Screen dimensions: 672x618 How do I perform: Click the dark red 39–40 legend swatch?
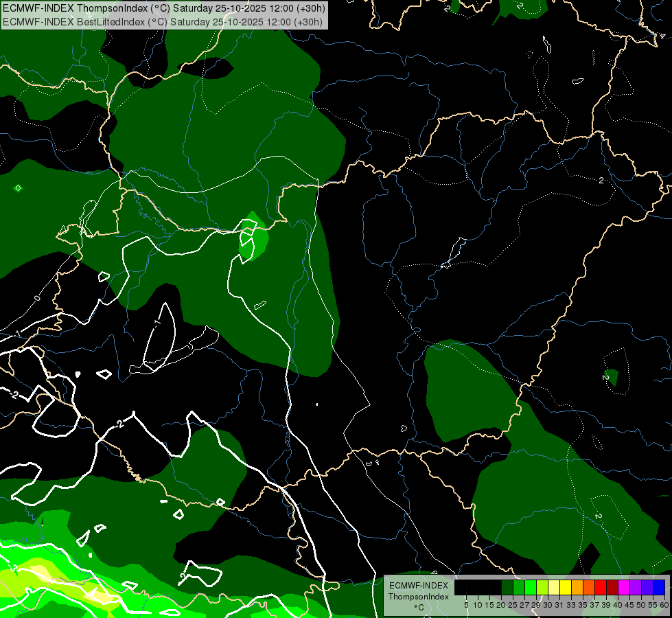point(612,587)
